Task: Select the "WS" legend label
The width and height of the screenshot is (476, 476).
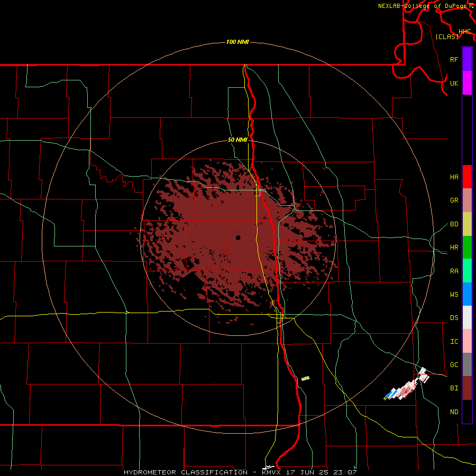Action: 454,295
